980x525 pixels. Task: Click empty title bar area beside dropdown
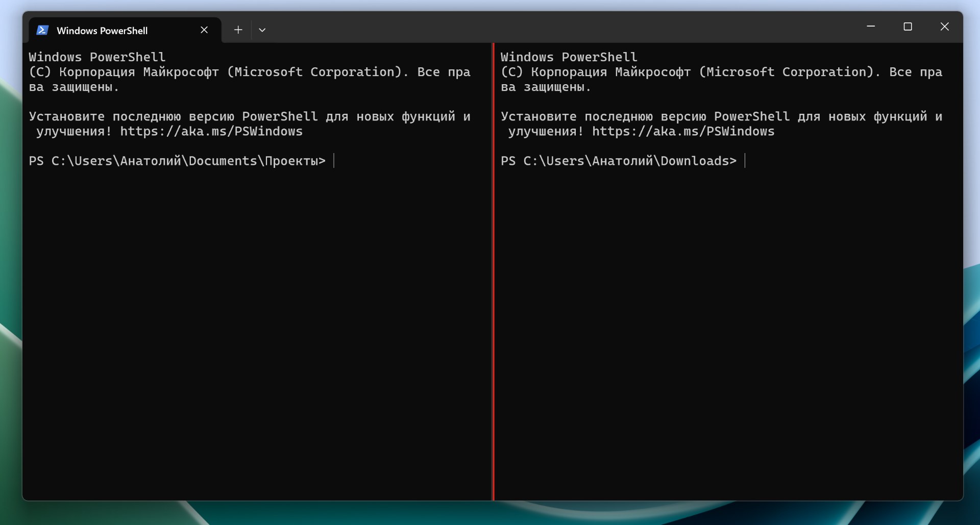(x=561, y=28)
